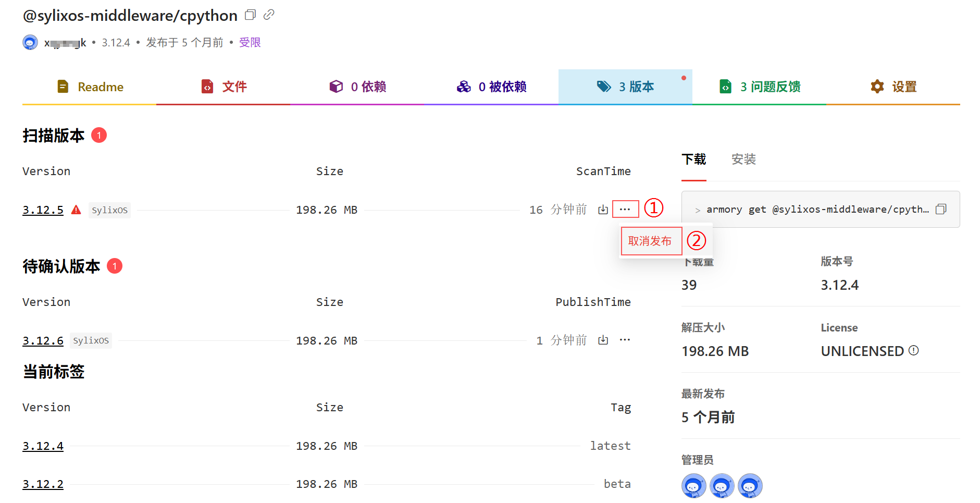The image size is (980, 503).
Task: Open the first administrator avatar
Action: [x=693, y=486]
